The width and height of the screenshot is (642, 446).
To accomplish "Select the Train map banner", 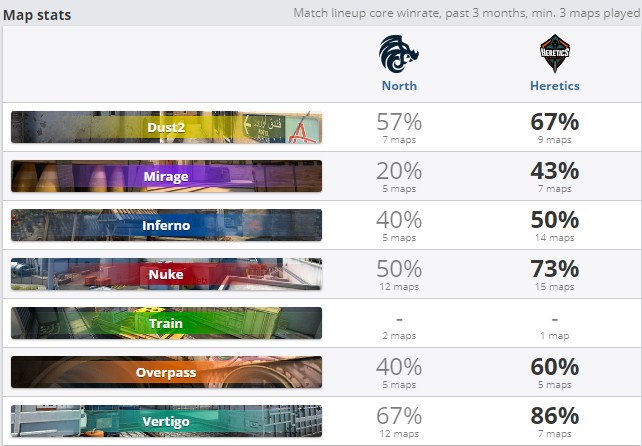I will click(x=166, y=323).
